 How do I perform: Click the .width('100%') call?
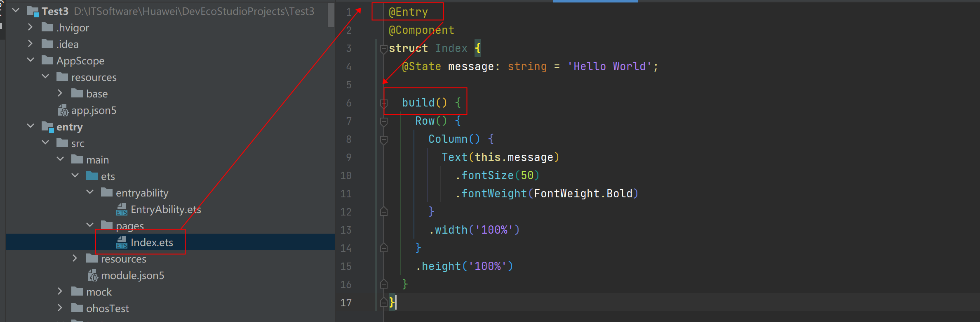point(474,230)
